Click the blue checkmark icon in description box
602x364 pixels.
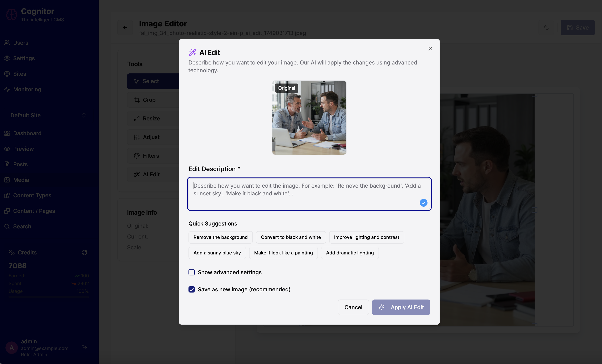(x=423, y=203)
